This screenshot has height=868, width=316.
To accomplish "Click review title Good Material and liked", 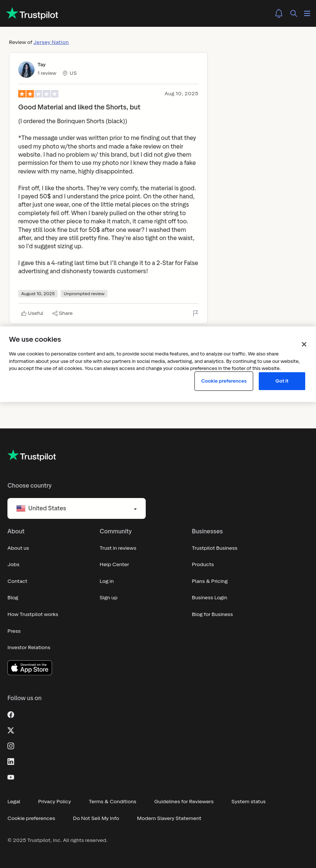I will click(79, 107).
